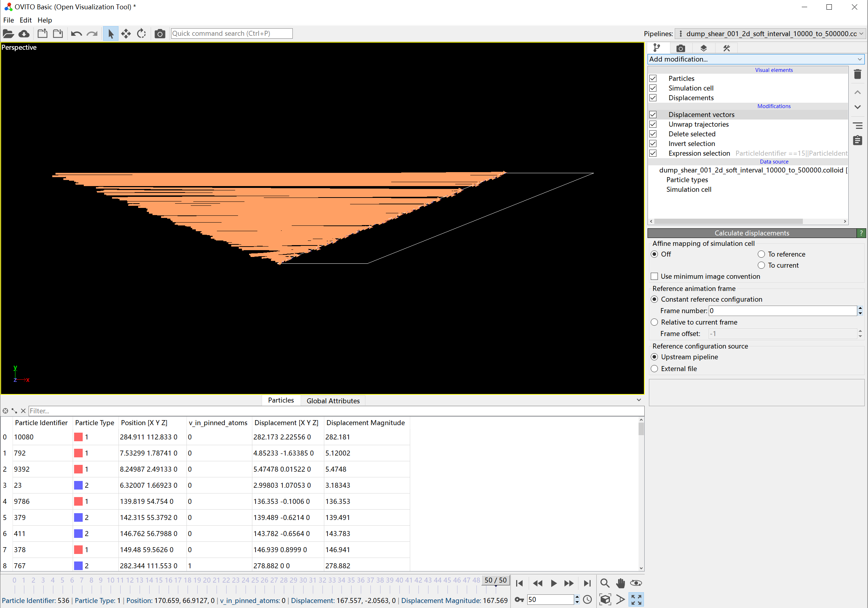Open the Pipelines selector dropdown
This screenshot has width=868, height=608.
(x=770, y=34)
